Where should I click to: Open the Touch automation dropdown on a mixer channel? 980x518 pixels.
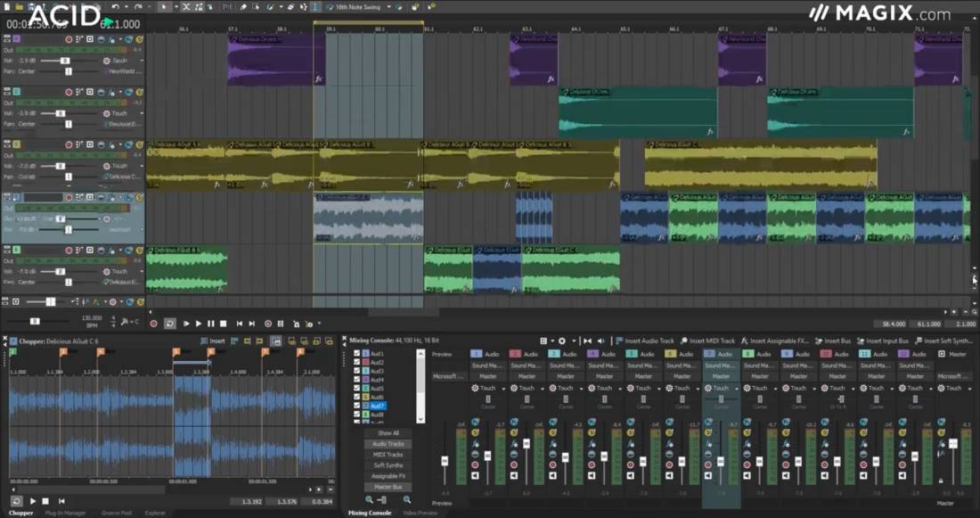tap(502, 389)
